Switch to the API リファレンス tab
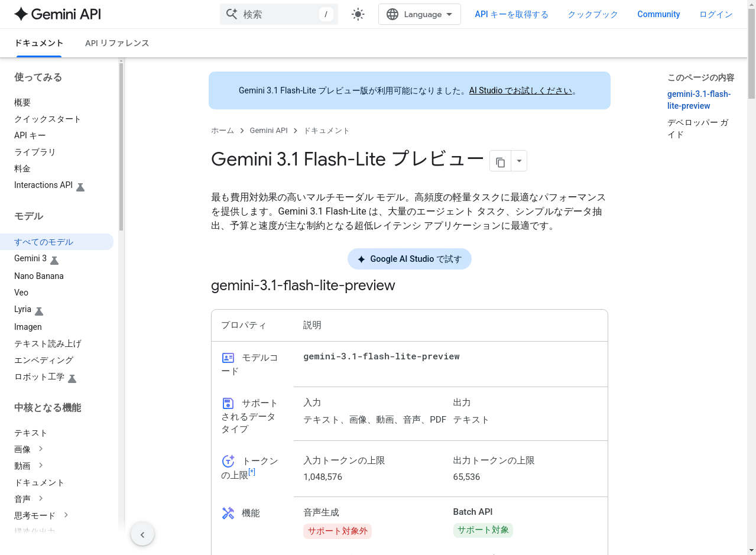 116,43
